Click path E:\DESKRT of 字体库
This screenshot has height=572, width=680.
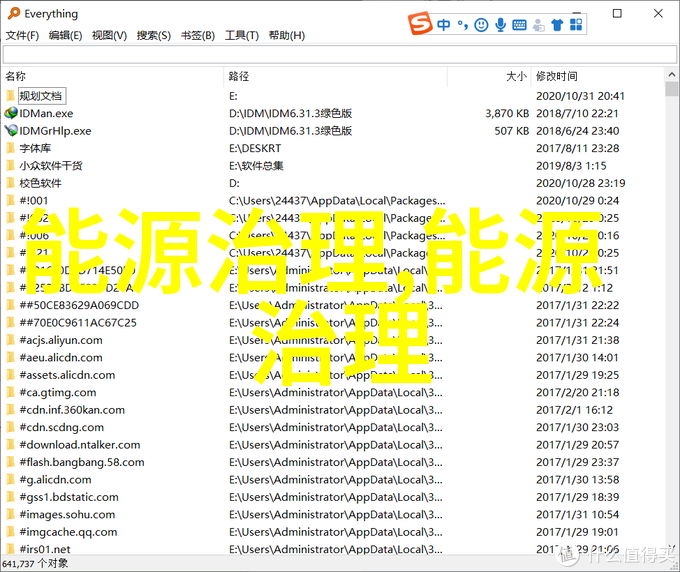coord(255,148)
